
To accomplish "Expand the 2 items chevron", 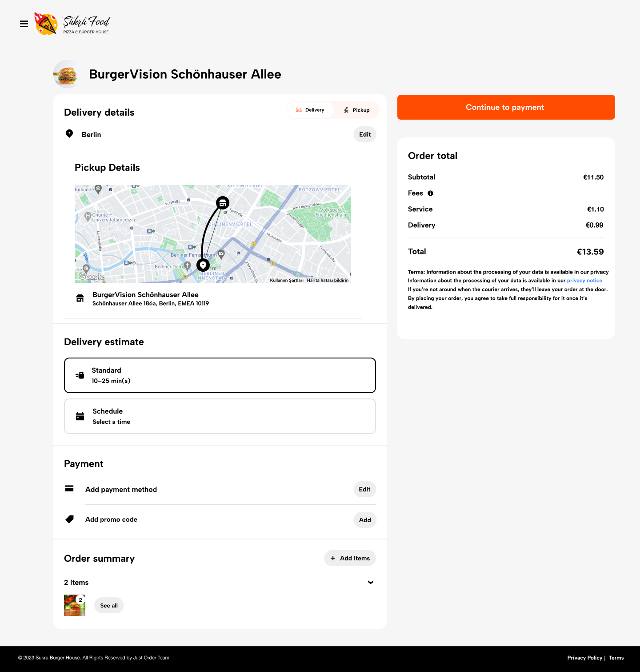I will (371, 582).
